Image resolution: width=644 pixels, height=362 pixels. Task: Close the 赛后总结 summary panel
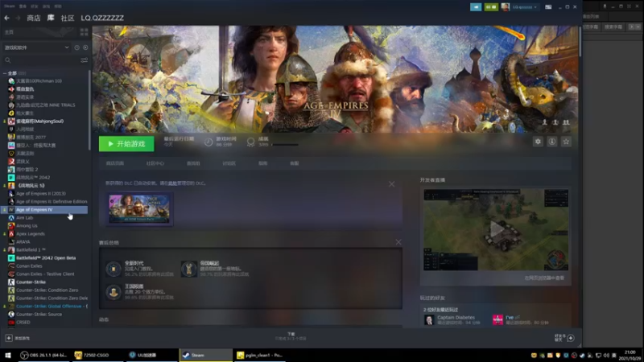click(x=398, y=242)
